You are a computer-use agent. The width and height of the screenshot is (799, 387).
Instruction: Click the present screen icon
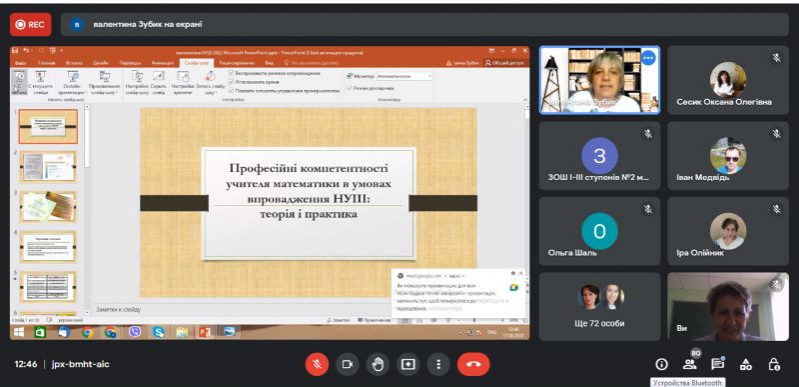click(x=408, y=364)
